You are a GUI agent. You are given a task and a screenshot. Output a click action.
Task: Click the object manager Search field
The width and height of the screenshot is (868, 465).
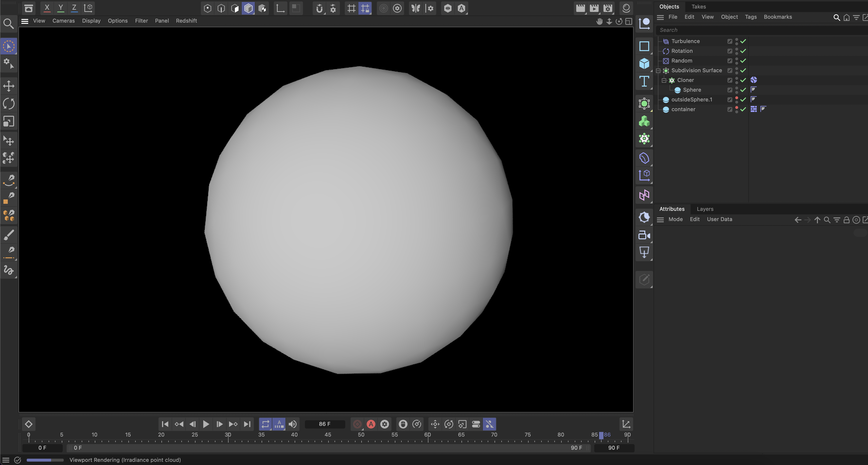coord(741,30)
